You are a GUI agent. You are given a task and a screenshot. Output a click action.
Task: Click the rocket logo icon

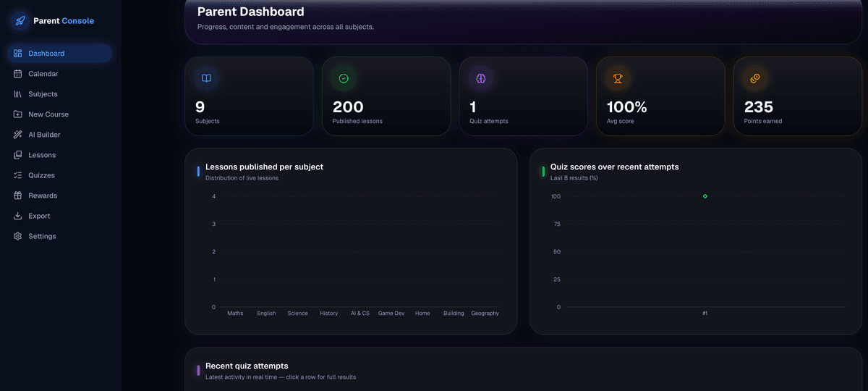click(20, 21)
